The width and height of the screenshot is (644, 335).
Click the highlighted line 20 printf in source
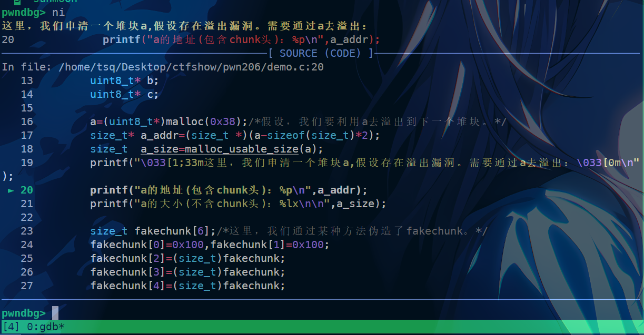[229, 190]
